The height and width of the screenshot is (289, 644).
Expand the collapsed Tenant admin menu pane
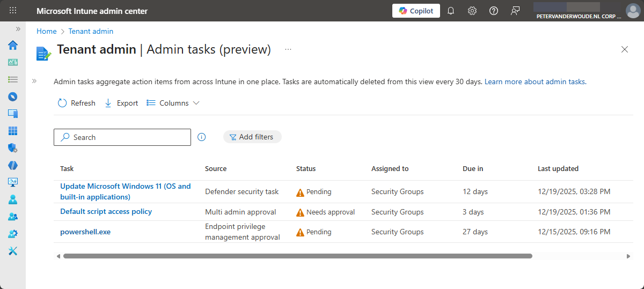point(34,81)
